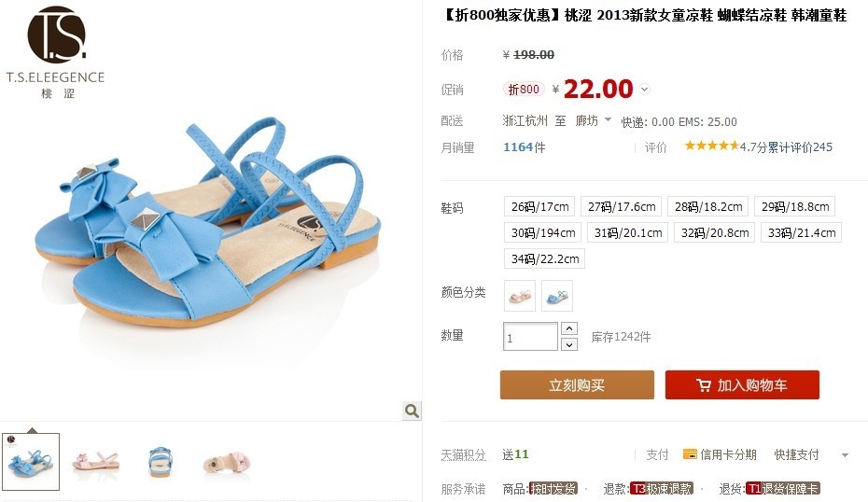Image resolution: width=868 pixels, height=502 pixels.
Task: Click the T1 退货保障卡 service badge
Action: coord(782,489)
